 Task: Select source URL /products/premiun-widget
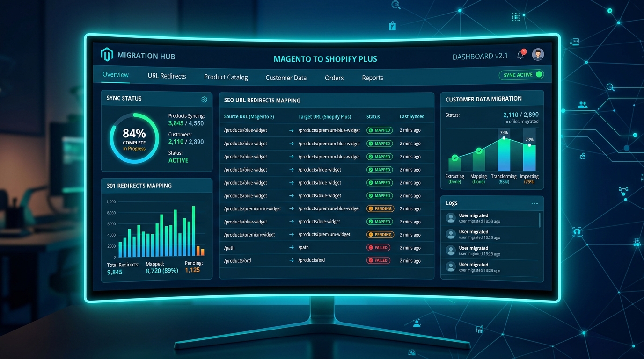[249, 235]
